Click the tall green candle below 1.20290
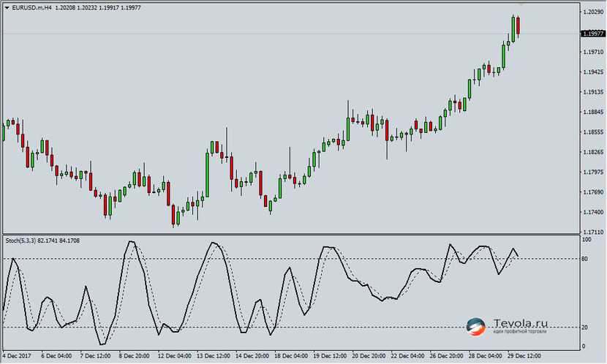The height and width of the screenshot is (364, 607). tap(513, 28)
